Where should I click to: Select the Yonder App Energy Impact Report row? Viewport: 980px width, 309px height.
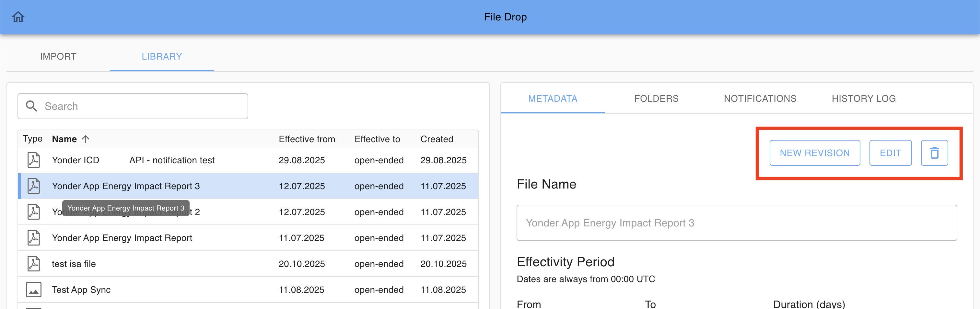click(x=122, y=238)
